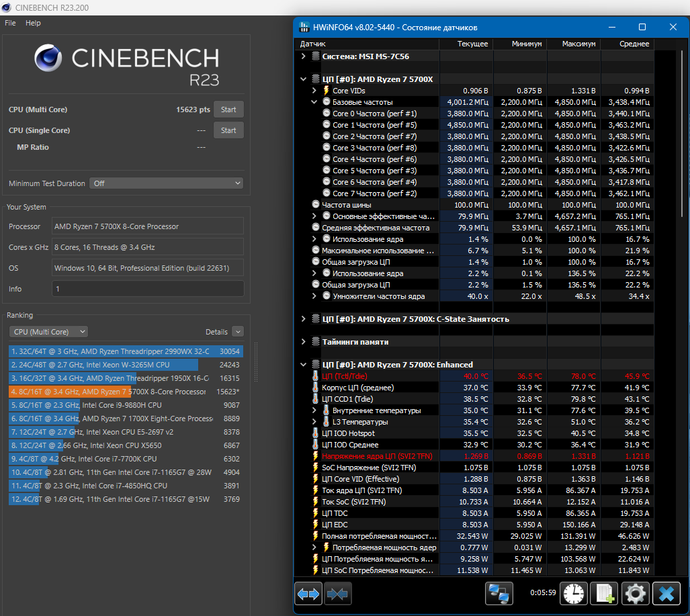
Task: Select ranking entry Intel Xeon W-3265M CPU
Action: click(126, 365)
